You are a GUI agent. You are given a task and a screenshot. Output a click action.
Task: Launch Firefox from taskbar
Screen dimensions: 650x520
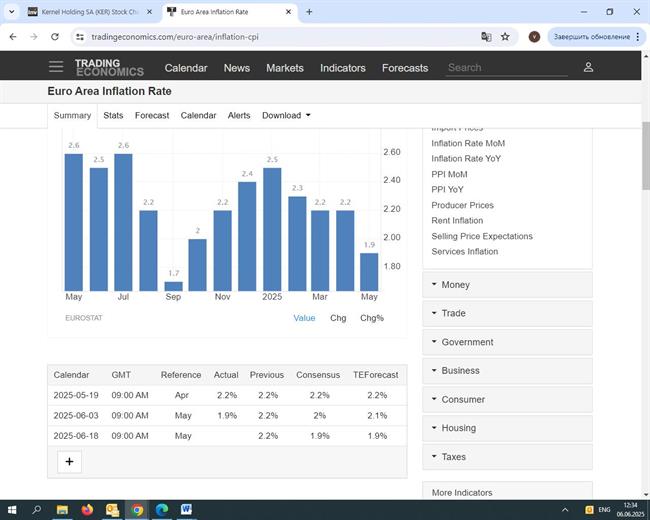[x=87, y=510]
